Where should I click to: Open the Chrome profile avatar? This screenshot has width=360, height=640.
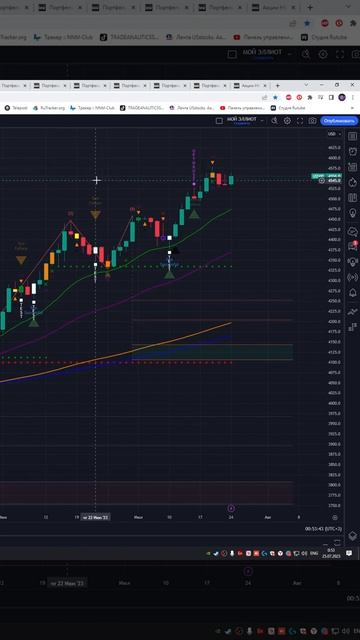click(x=342, y=97)
